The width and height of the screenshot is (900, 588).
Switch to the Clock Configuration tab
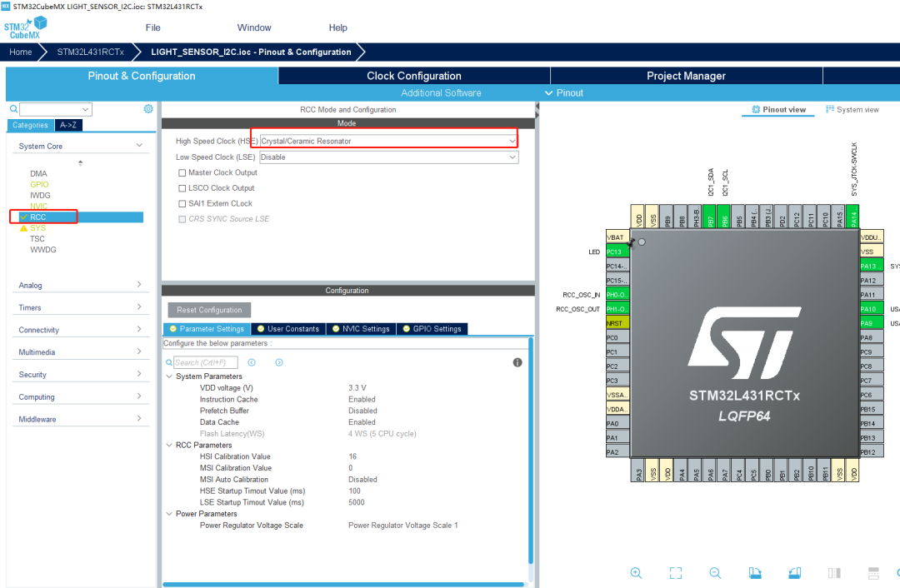[x=414, y=76]
